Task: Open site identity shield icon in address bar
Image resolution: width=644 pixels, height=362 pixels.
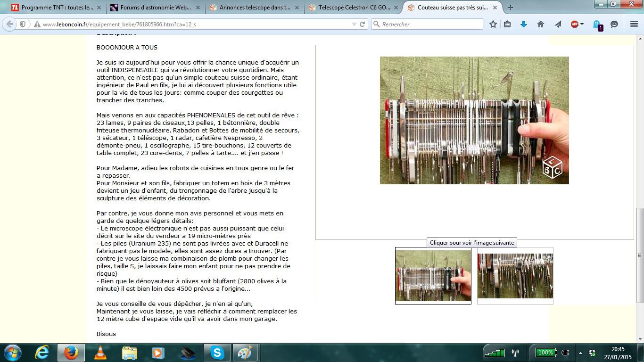Action: [x=23, y=24]
